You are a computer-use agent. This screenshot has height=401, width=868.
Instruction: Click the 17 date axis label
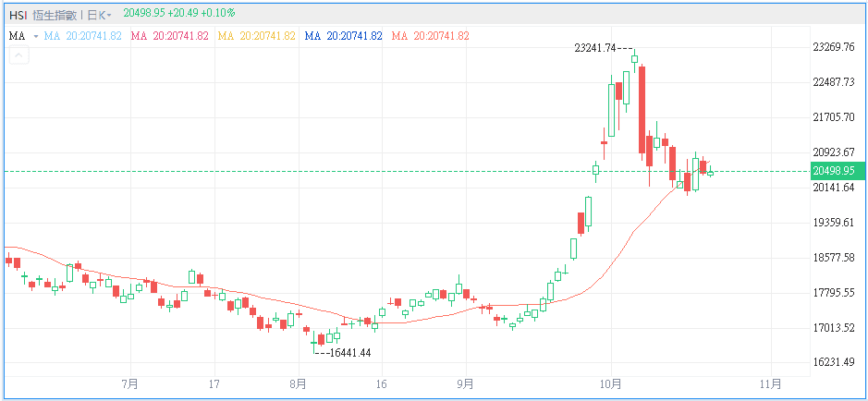(214, 383)
